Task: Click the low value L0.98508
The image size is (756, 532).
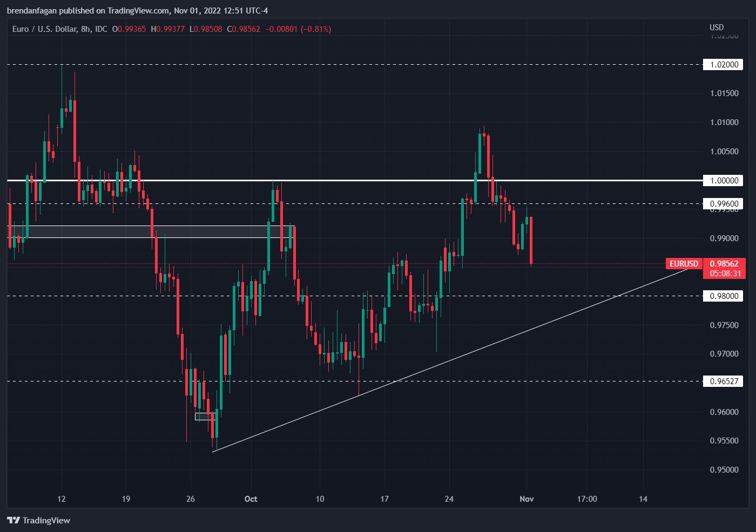Action: 206,29
